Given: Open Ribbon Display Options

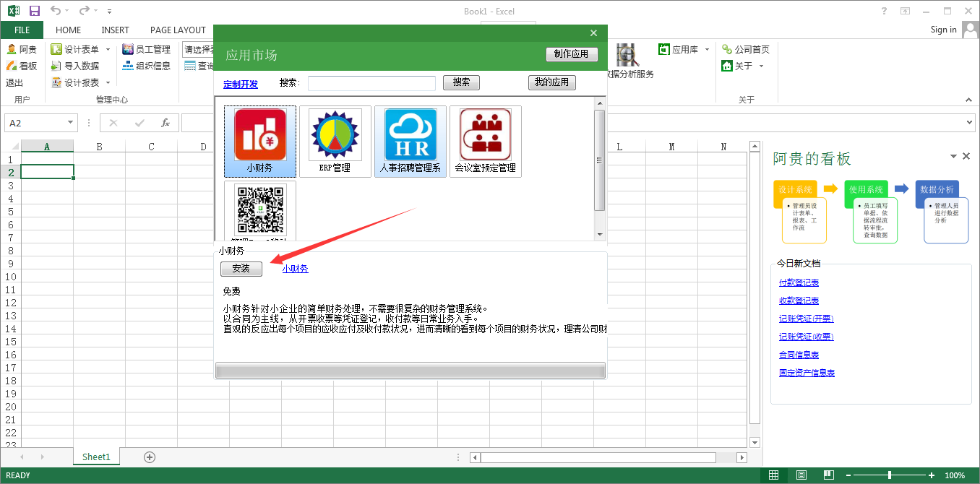Looking at the screenshot, I should pyautogui.click(x=905, y=11).
